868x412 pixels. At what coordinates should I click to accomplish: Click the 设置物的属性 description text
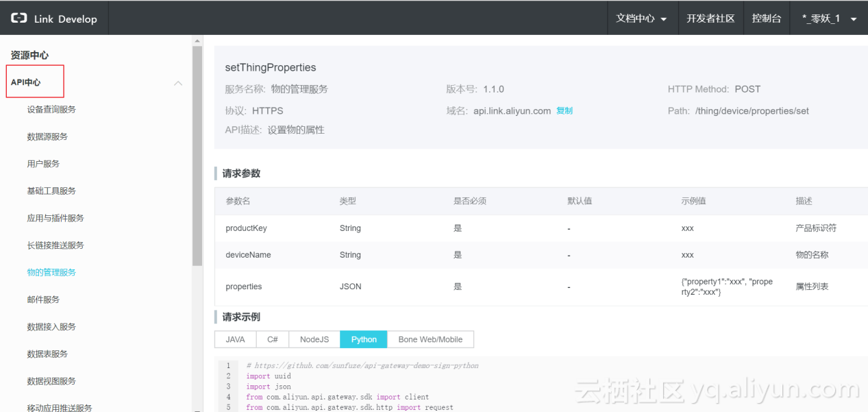(296, 130)
